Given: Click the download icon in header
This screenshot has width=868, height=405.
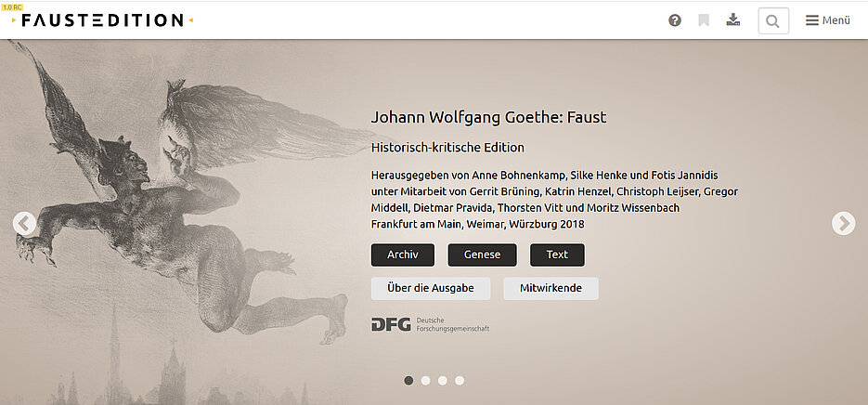Looking at the screenshot, I should click(x=733, y=20).
